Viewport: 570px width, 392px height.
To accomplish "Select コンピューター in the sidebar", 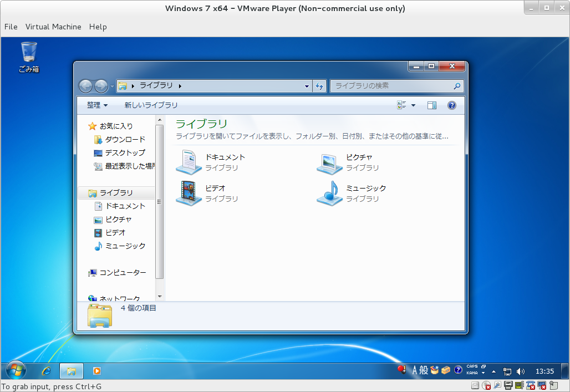I will [117, 273].
